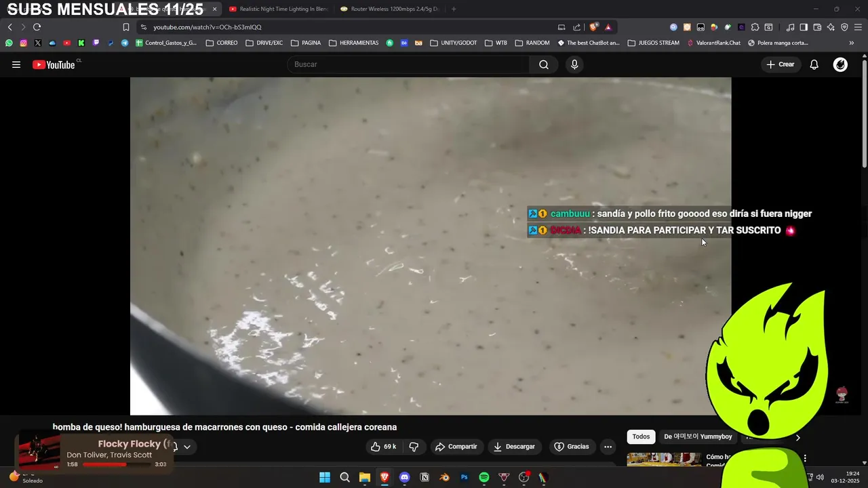Open the recommended video thumbnail

coord(664,460)
